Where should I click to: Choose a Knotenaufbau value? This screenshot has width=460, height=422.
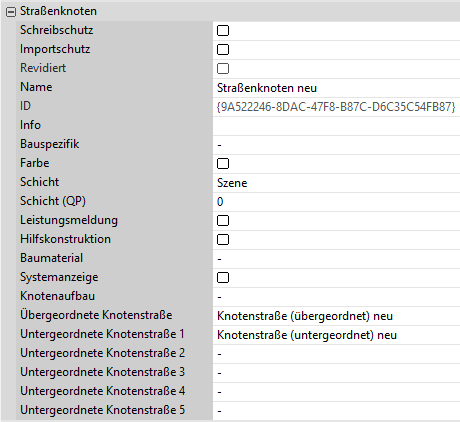click(x=337, y=297)
